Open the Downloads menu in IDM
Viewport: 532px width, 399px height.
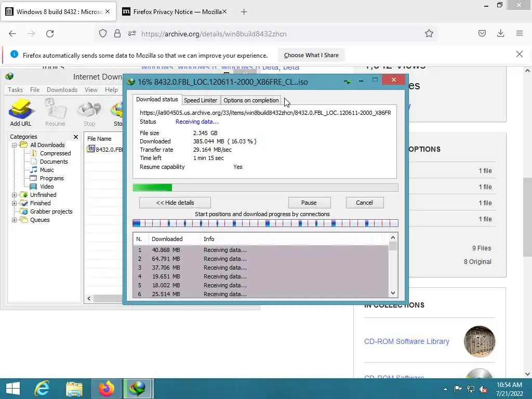coord(62,89)
